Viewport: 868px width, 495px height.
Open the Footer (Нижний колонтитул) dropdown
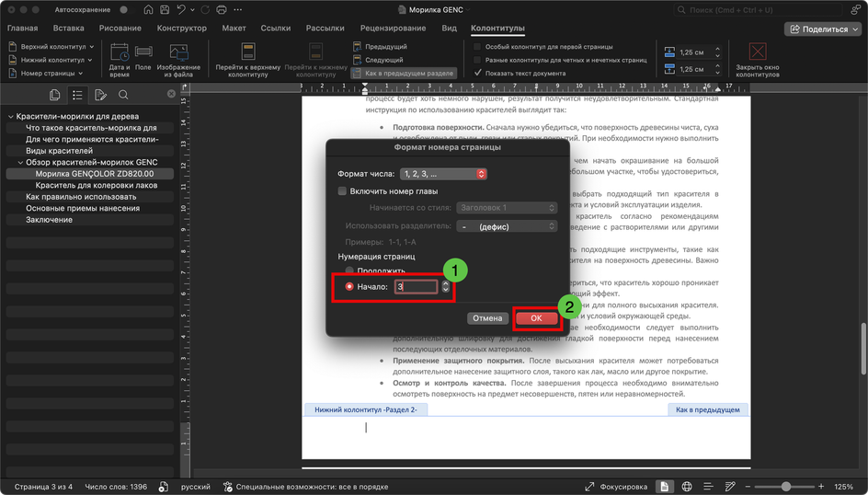tap(51, 60)
